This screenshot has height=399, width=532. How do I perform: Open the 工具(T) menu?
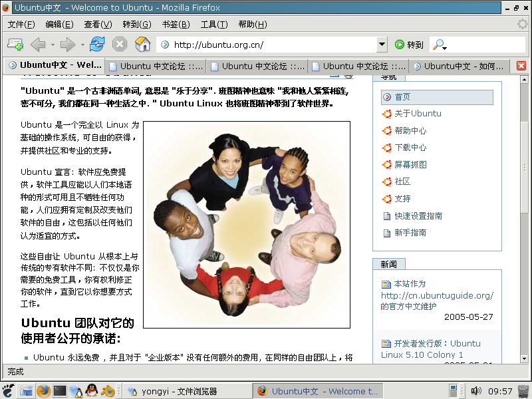coord(214,25)
